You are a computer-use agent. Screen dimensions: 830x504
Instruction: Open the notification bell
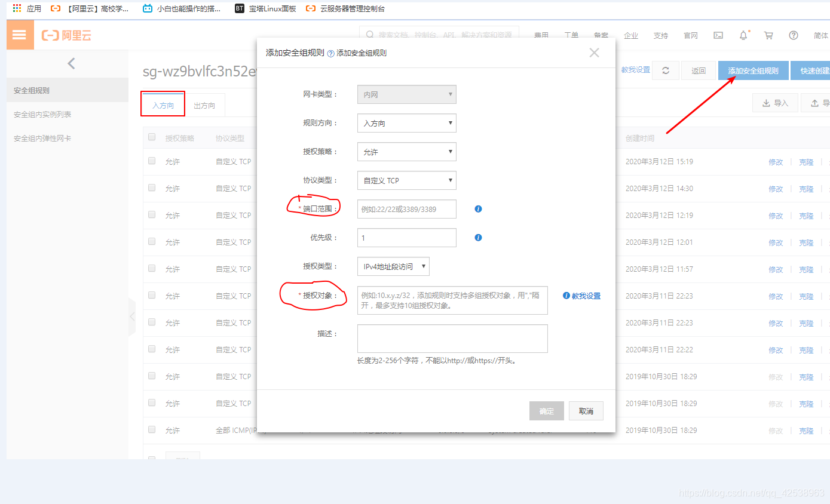pos(743,35)
